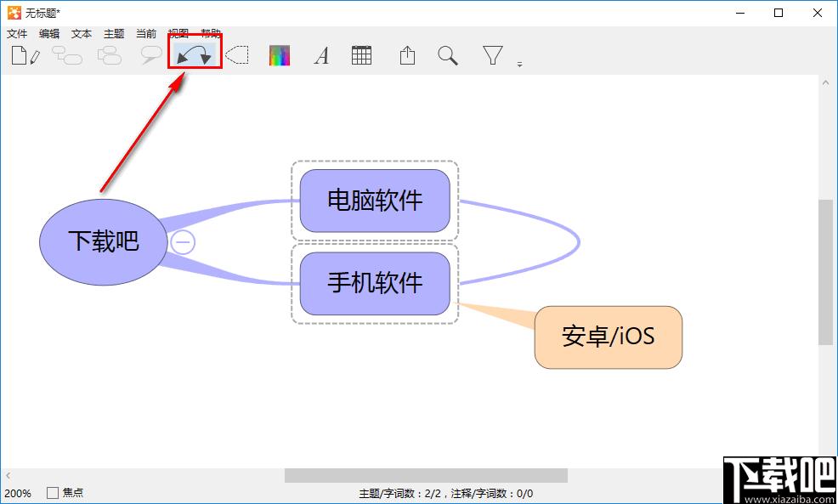The height and width of the screenshot is (504, 838).
Task: Click the dashed boundary icon
Action: 237,55
